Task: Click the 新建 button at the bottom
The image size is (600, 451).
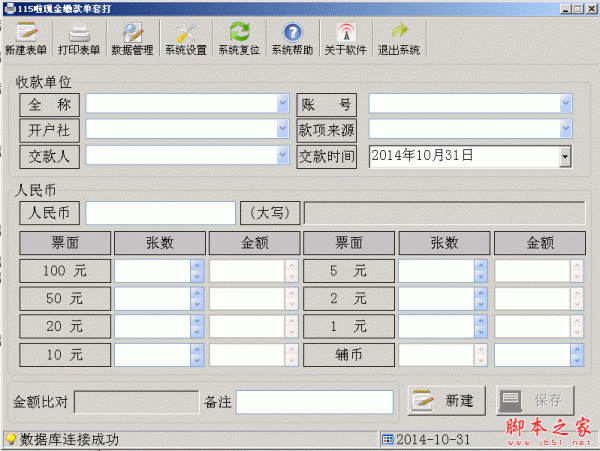Action: coord(447,401)
